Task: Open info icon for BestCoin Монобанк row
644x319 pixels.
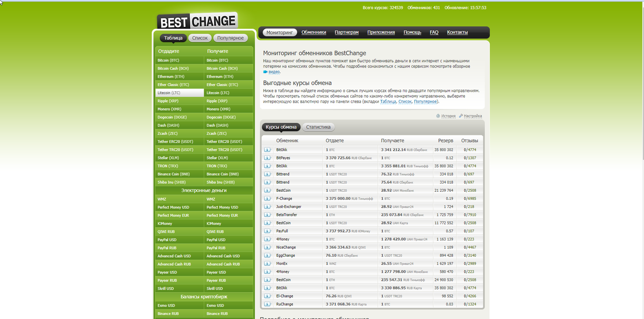Action: coord(267,190)
